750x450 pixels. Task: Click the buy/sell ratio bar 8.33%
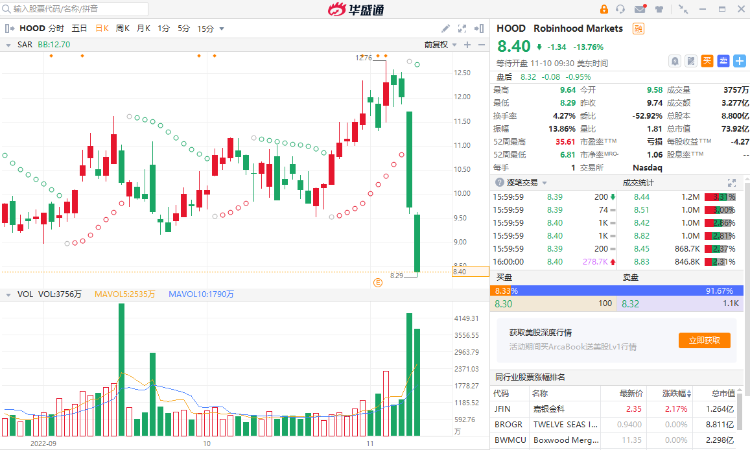point(617,291)
